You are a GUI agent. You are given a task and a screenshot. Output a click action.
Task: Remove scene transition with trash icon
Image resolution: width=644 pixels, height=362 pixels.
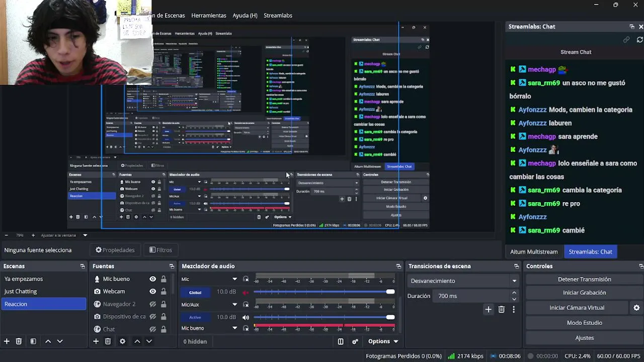[501, 310]
